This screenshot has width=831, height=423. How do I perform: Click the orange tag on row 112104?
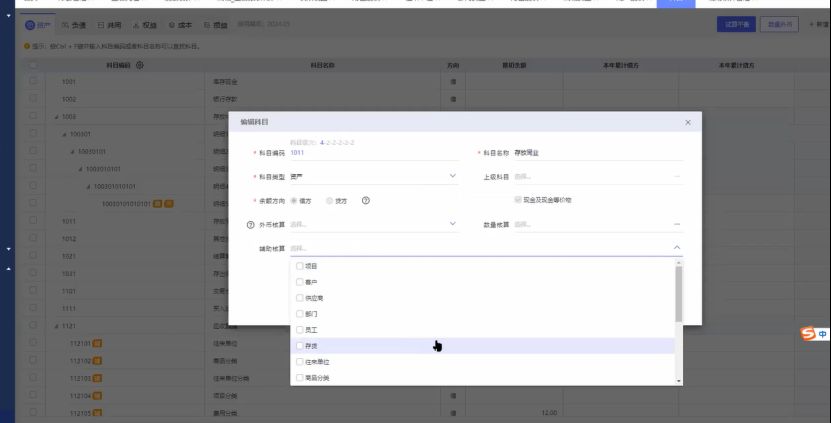pos(98,395)
